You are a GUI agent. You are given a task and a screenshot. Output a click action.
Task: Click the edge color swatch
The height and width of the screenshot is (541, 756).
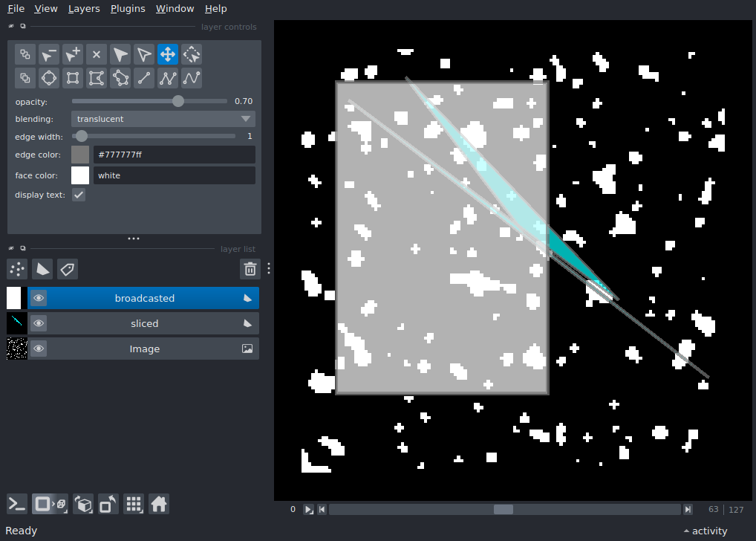click(x=80, y=155)
